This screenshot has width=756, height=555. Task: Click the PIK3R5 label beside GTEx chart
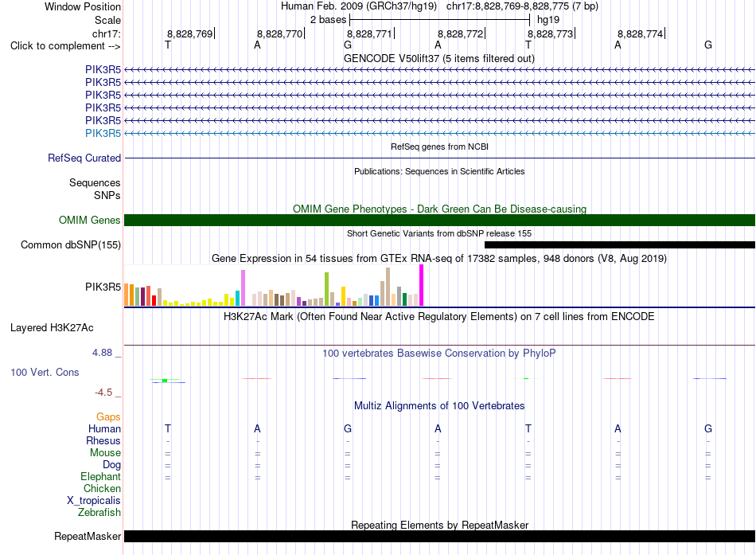point(103,287)
